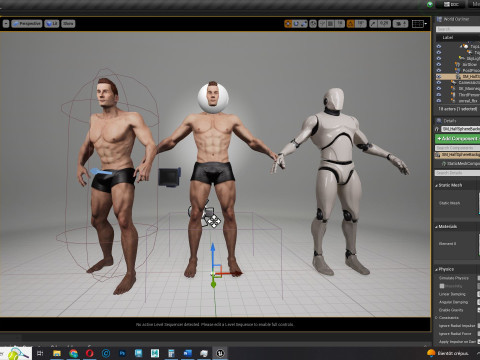
Task: Open Calculator from taskbar
Action: pos(171,353)
